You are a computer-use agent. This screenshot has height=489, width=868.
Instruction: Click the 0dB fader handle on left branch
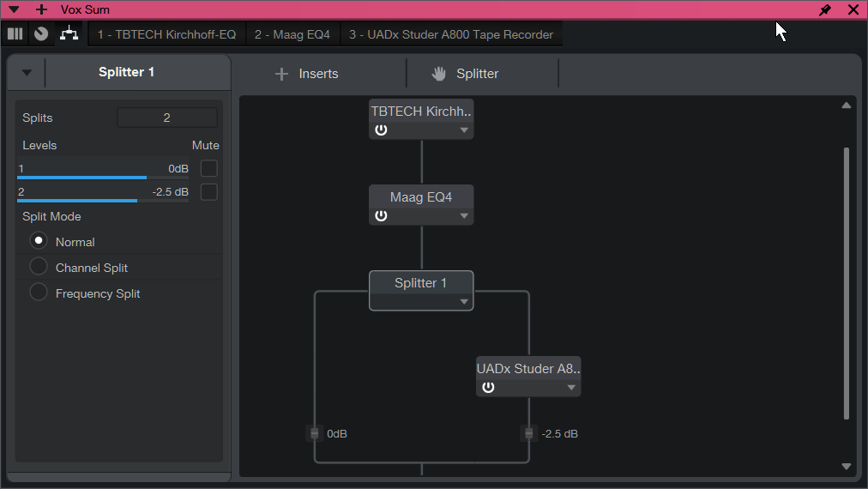pyautogui.click(x=315, y=433)
